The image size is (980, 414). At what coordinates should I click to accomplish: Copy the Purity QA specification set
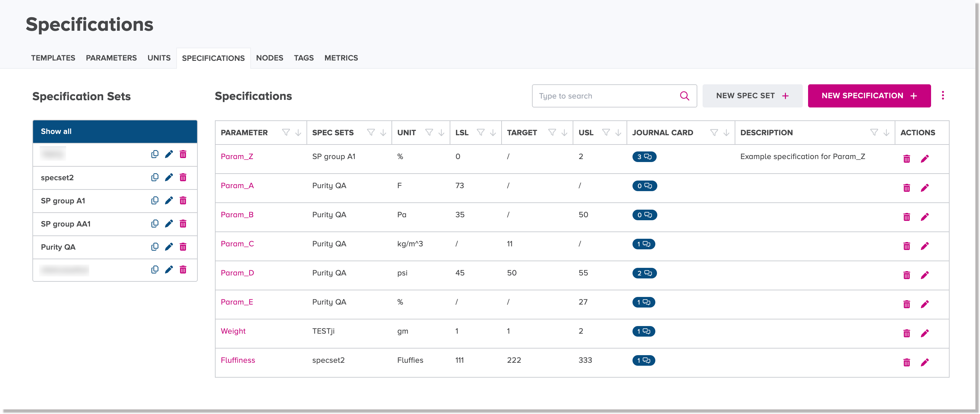154,247
